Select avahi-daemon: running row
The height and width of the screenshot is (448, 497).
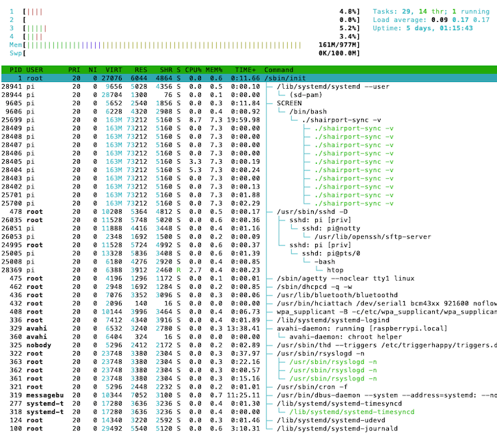click(249, 328)
